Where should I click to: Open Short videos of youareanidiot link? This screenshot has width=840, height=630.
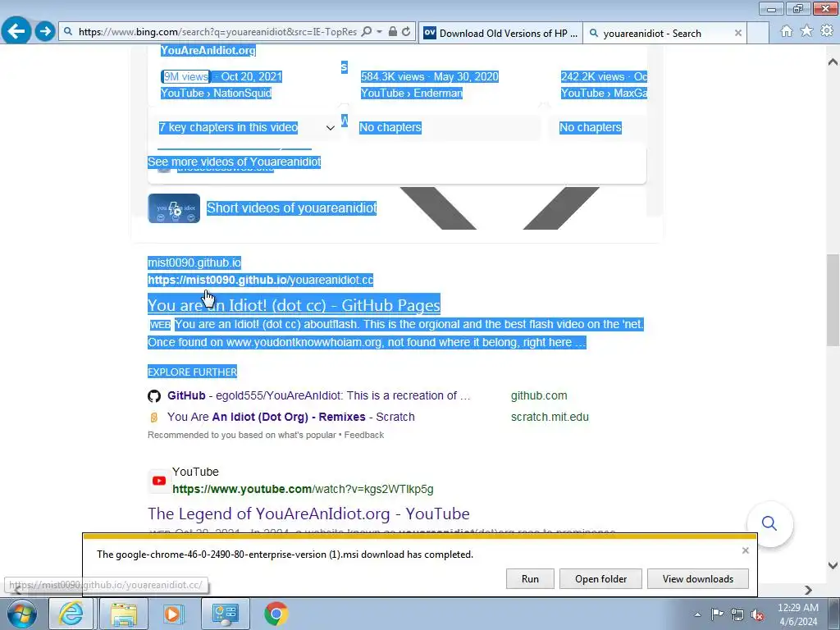(x=291, y=208)
